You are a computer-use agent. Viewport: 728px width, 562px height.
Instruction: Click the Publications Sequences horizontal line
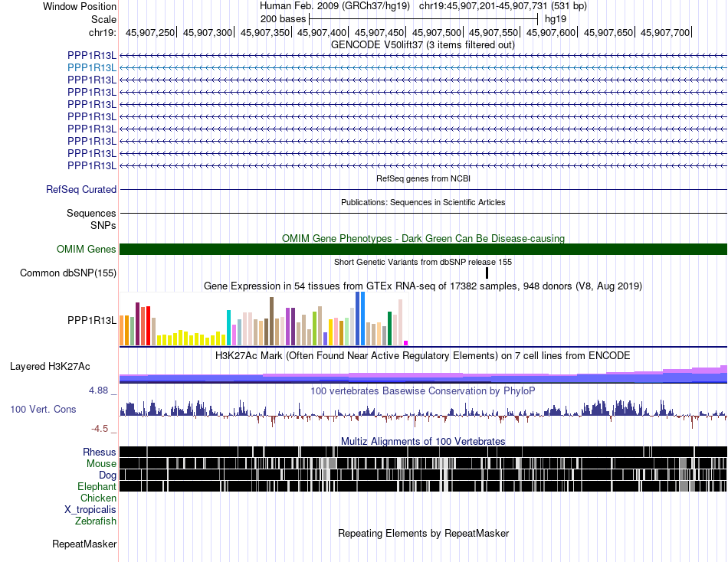pos(423,213)
